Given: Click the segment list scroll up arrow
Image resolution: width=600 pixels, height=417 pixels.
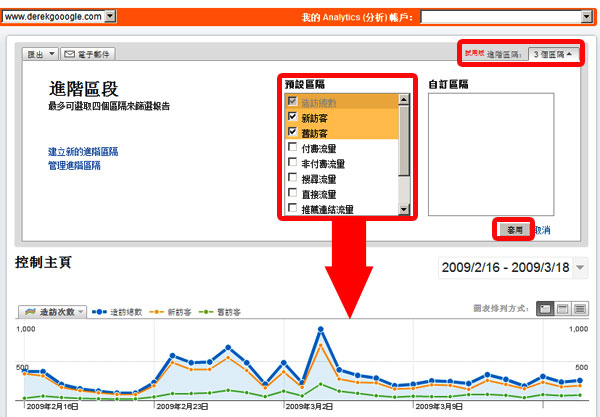Looking at the screenshot, I should point(404,99).
